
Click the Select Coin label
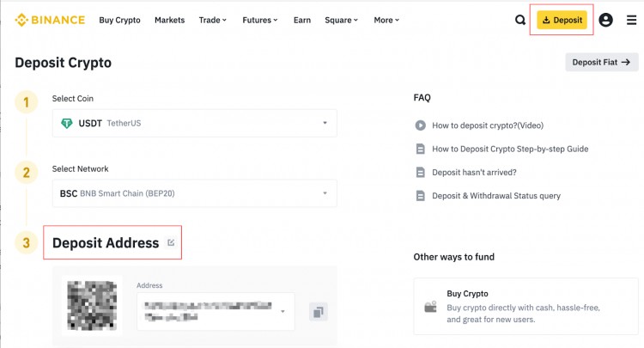point(73,99)
